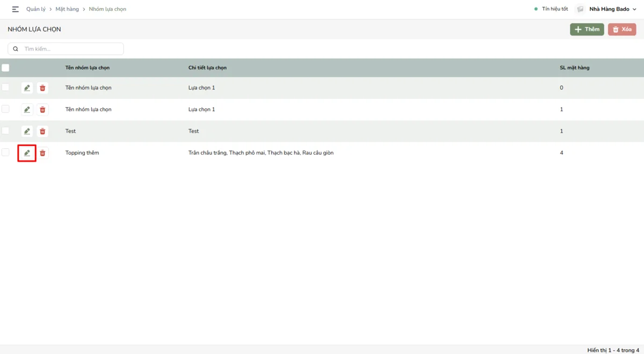Click the Test cell in the name column
This screenshot has width=644, height=354.
coord(71,131)
